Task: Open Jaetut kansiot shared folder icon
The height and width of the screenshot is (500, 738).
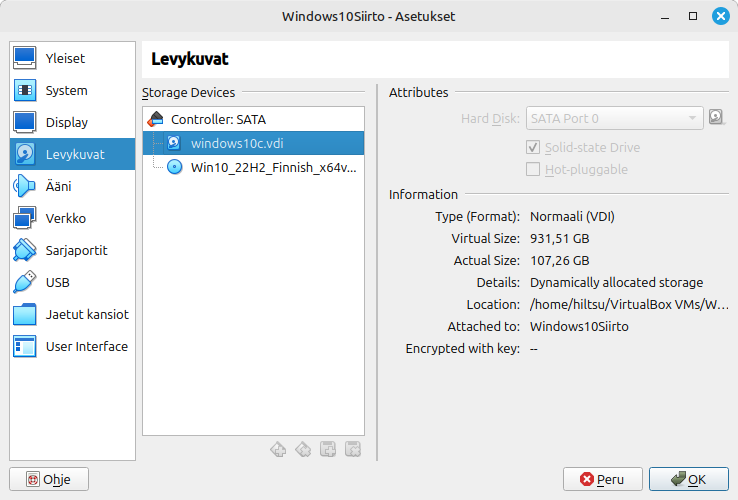Action: [x=24, y=315]
